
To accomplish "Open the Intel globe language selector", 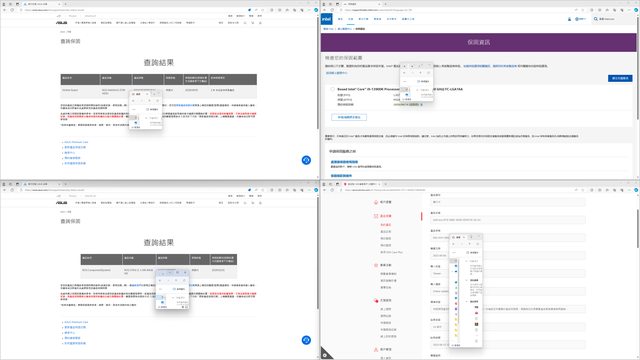I will pyautogui.click(x=577, y=19).
